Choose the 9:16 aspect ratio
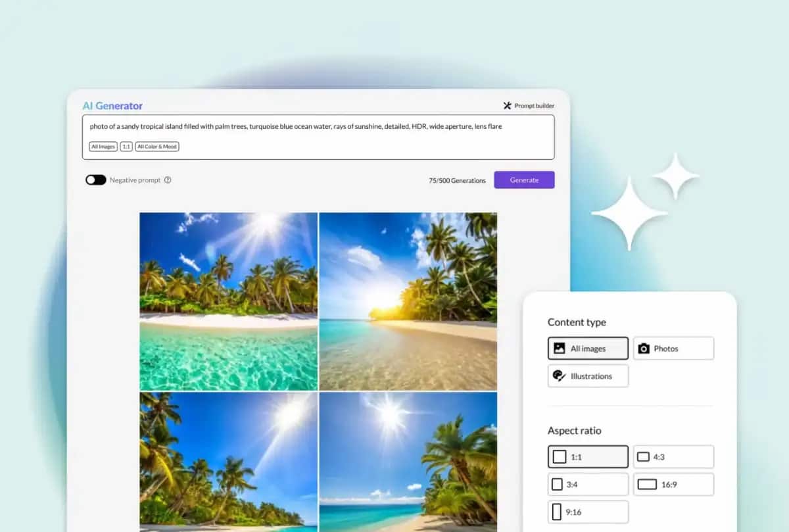Image resolution: width=789 pixels, height=532 pixels. (588, 512)
